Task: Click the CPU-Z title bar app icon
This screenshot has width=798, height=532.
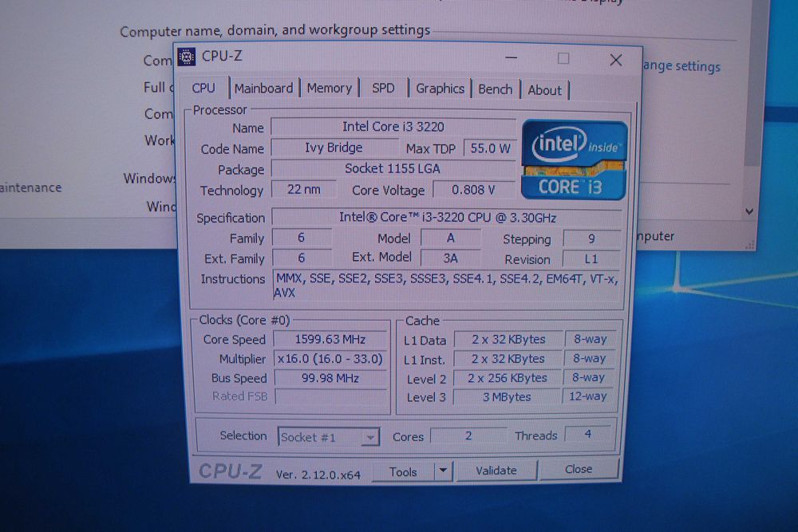Action: (x=186, y=57)
